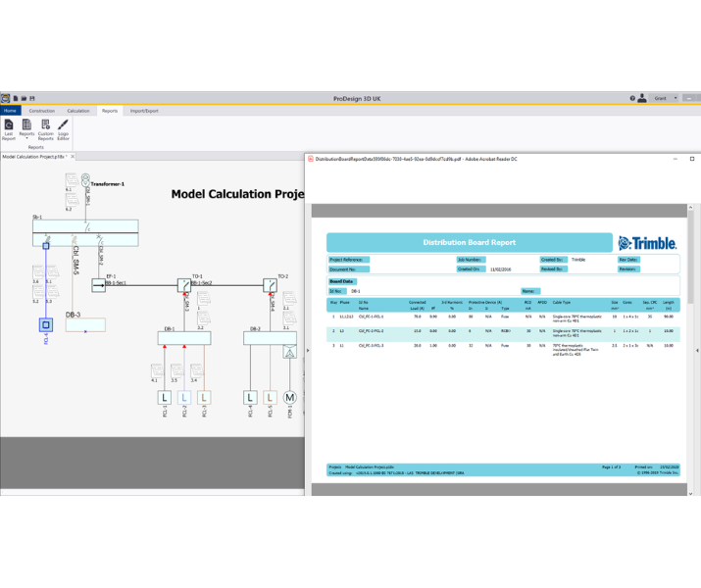Close the Model Calculation Project document tab

[x=74, y=156]
